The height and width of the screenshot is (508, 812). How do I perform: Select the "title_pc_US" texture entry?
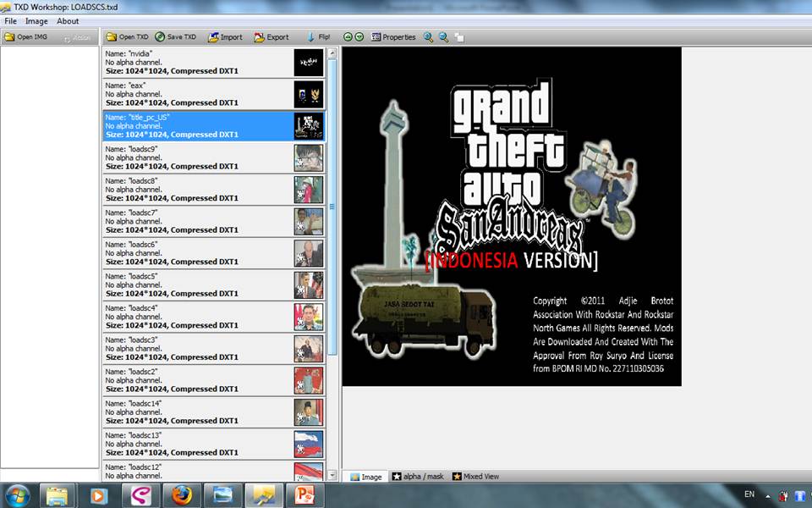point(214,126)
